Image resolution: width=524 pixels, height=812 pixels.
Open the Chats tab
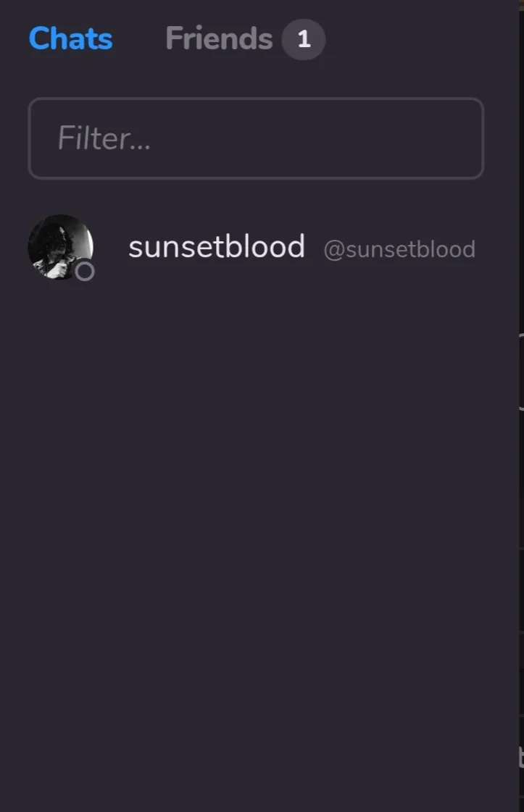pyautogui.click(x=70, y=38)
